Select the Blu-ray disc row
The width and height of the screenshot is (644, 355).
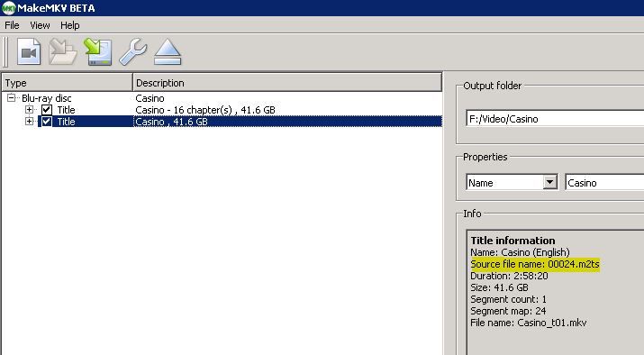pos(222,98)
